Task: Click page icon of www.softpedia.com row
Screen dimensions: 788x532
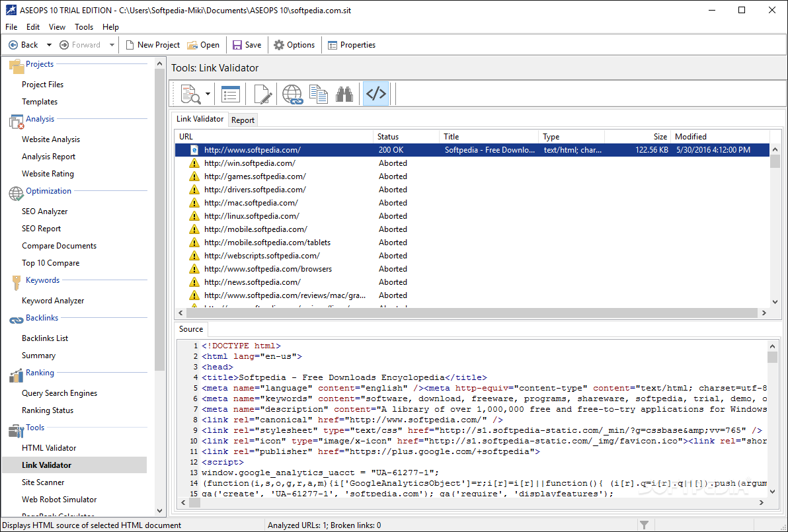Action: 194,150
